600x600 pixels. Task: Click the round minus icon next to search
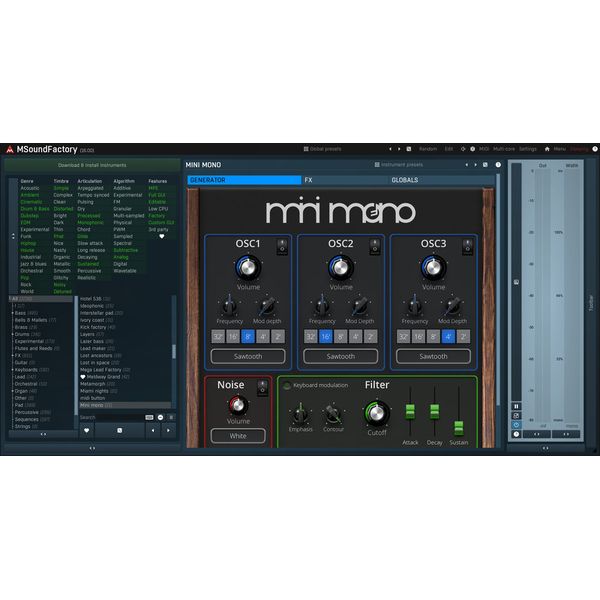[160, 417]
